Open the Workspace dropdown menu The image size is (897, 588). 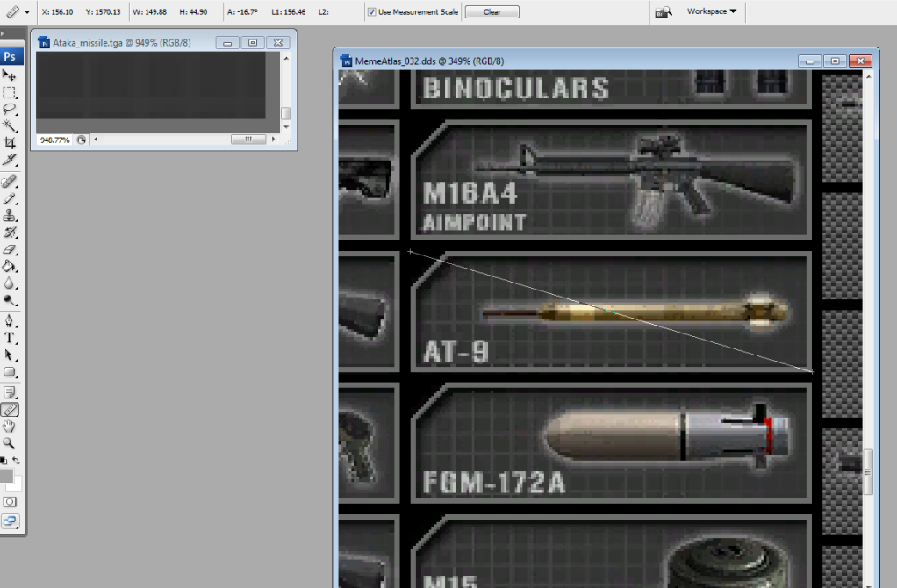(711, 11)
